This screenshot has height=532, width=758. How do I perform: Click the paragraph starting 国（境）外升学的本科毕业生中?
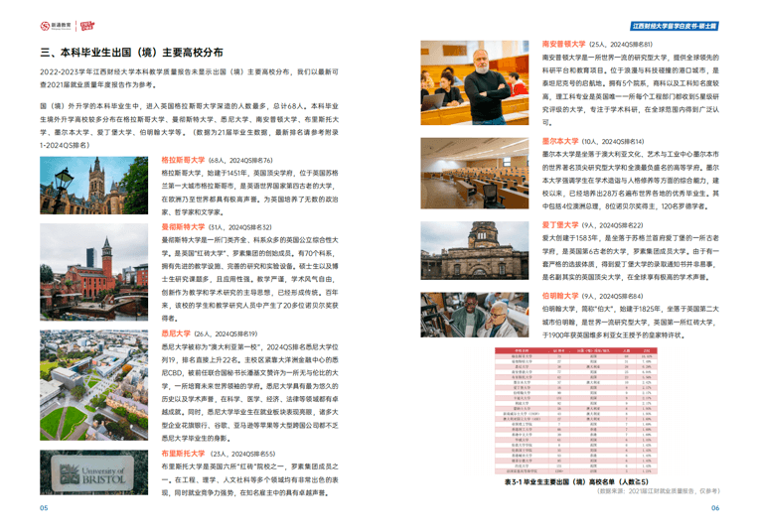[x=189, y=125]
